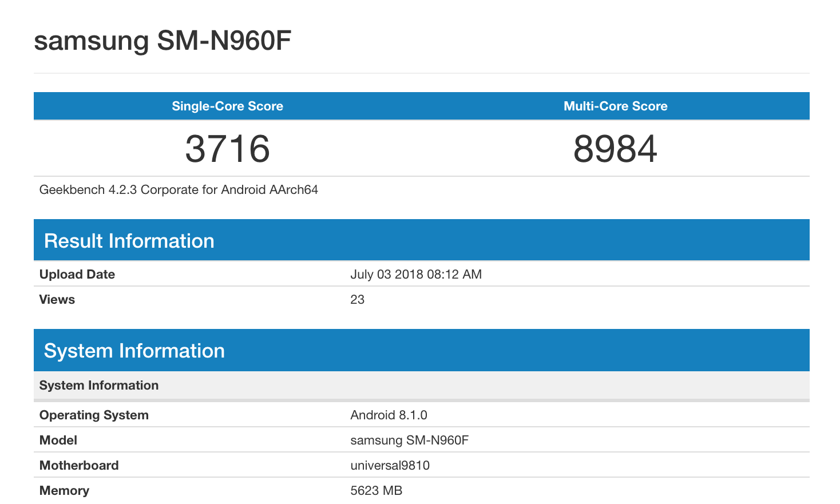The height and width of the screenshot is (504, 840).
Task: Click the samsung SM-N960F page title
Action: [163, 41]
